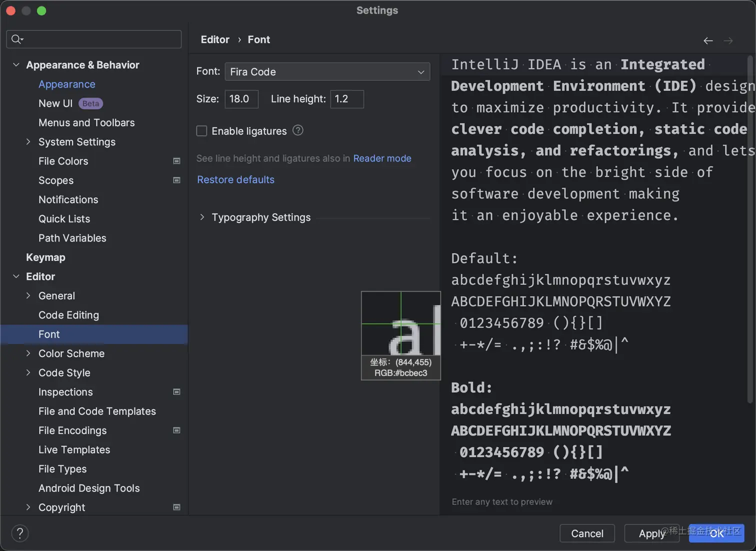Open the Fira Code font dropdown

[x=327, y=72]
